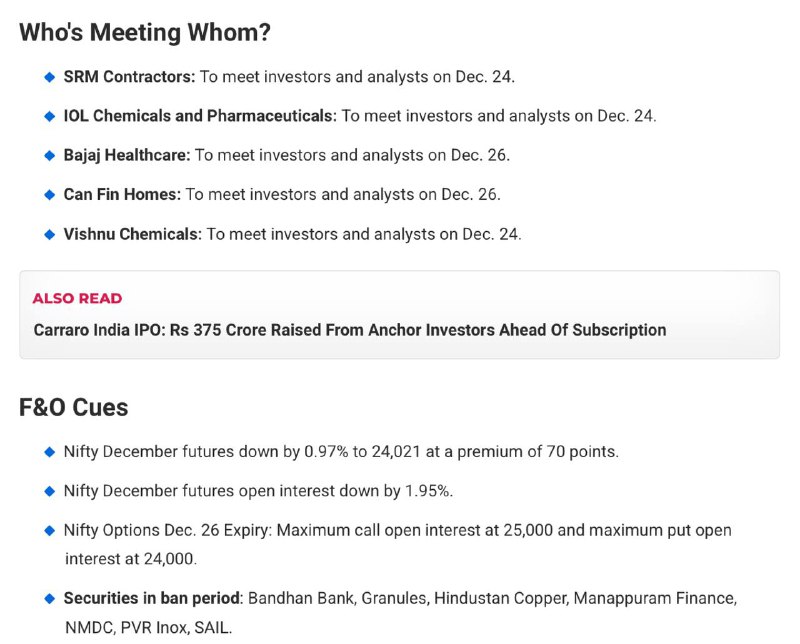Click the Vishnu Chemicals bold text
The width and height of the screenshot is (800, 644).
pyautogui.click(x=133, y=235)
